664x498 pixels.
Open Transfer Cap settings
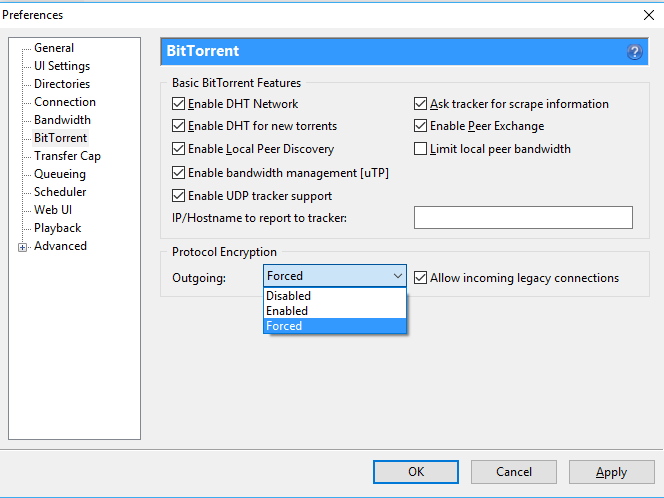(x=67, y=156)
